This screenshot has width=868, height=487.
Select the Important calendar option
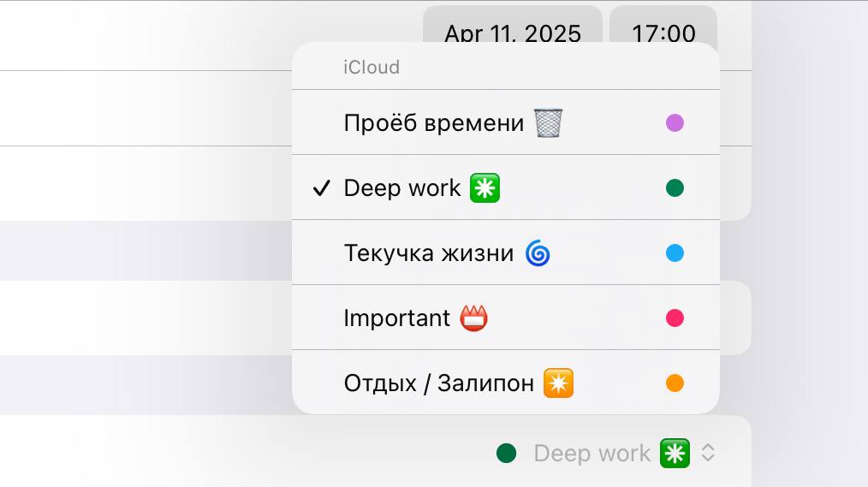(x=396, y=318)
